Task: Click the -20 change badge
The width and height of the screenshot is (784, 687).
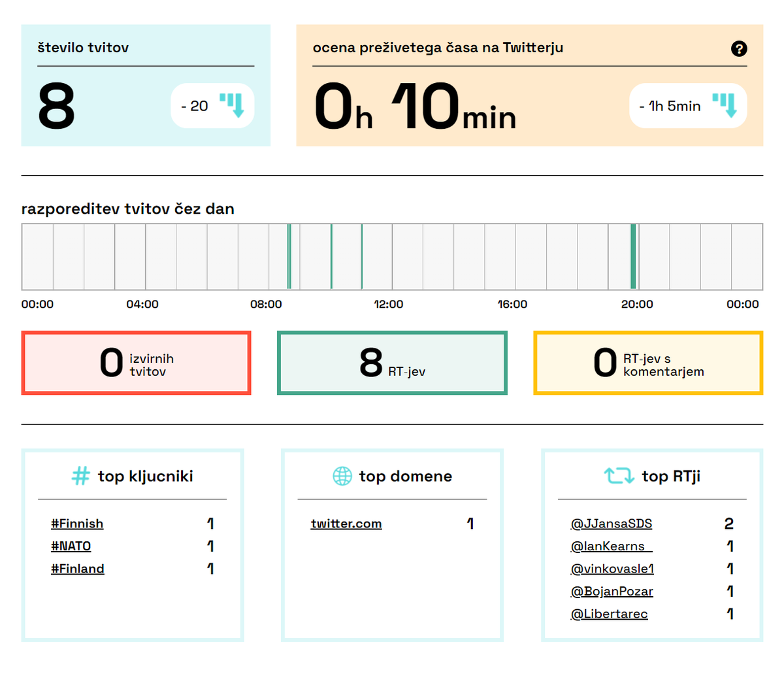Action: (212, 105)
